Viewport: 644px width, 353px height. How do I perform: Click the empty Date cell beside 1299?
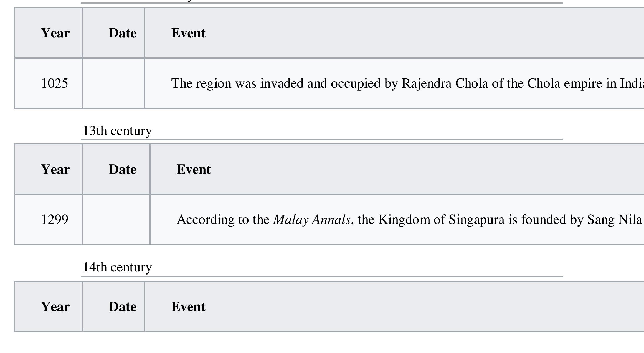click(116, 220)
